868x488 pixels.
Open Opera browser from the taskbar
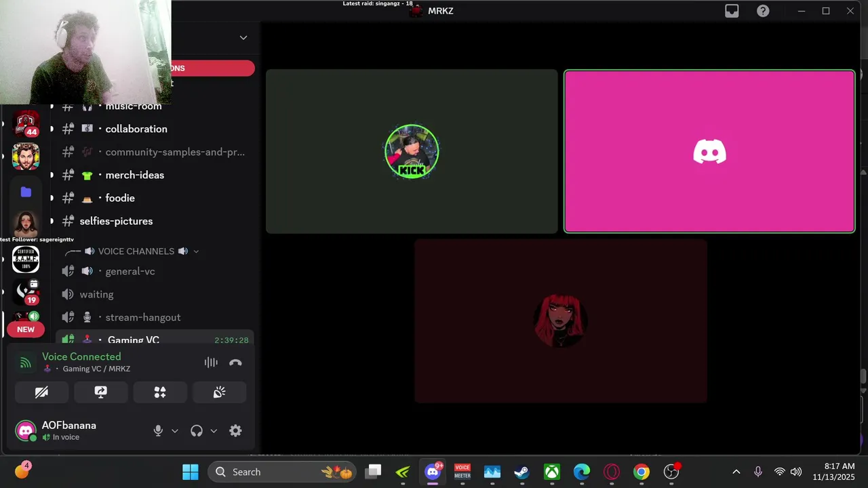click(612, 472)
